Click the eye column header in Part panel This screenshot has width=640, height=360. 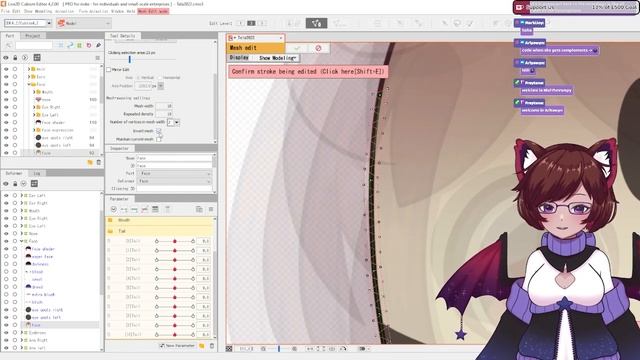pos(6,58)
